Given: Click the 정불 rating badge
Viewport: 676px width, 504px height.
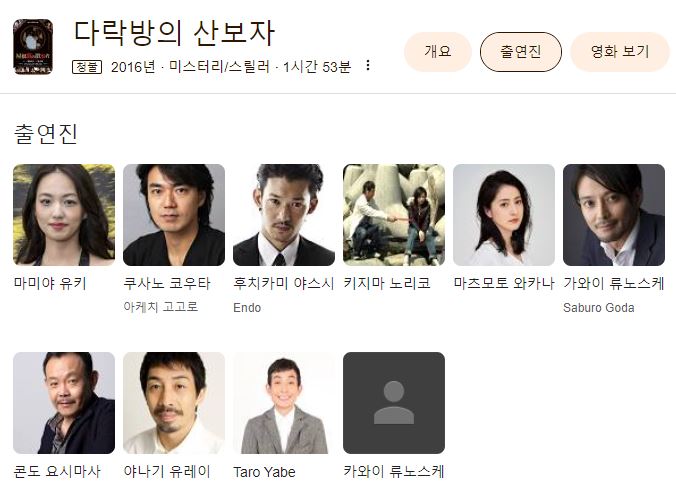Looking at the screenshot, I should 87,67.
